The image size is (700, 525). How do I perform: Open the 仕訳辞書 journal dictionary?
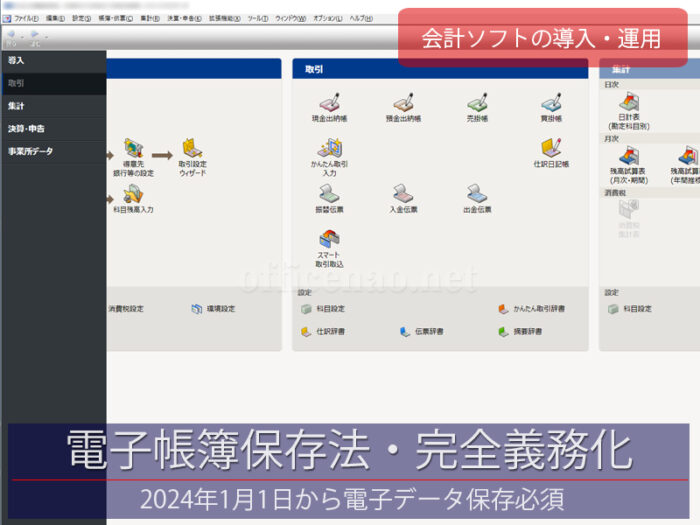(323, 331)
